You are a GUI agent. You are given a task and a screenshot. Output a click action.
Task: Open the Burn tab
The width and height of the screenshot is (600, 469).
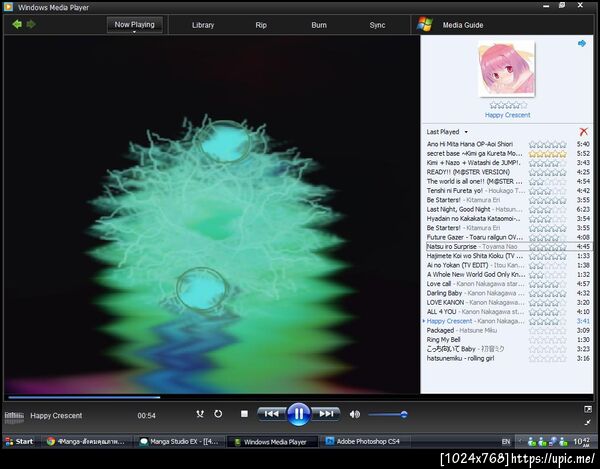(319, 25)
